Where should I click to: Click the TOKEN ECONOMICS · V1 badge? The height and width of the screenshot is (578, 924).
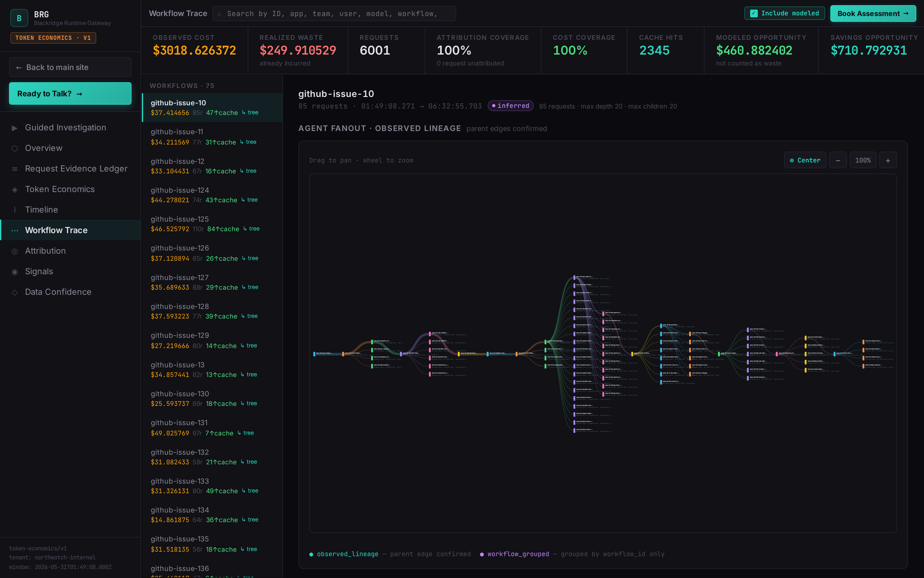[53, 38]
